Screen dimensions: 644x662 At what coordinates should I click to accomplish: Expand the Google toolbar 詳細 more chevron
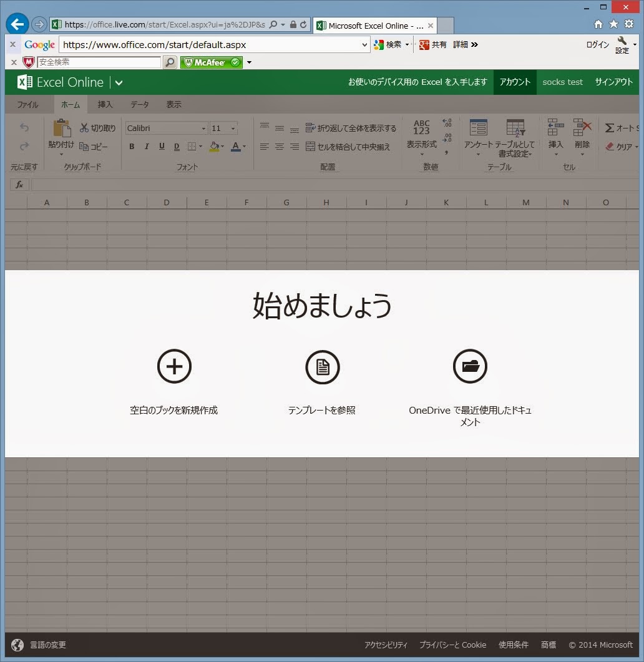point(475,44)
